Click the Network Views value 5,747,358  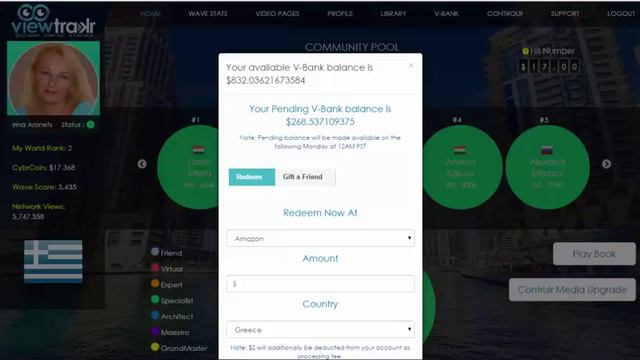[x=28, y=217]
